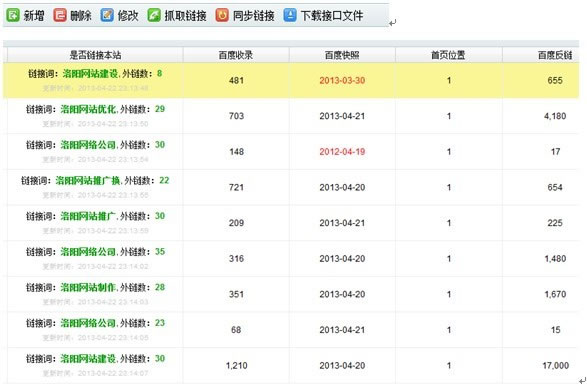The height and width of the screenshot is (387, 587).
Task: Sort by the 是否链接本站 column header
Action: click(95, 55)
